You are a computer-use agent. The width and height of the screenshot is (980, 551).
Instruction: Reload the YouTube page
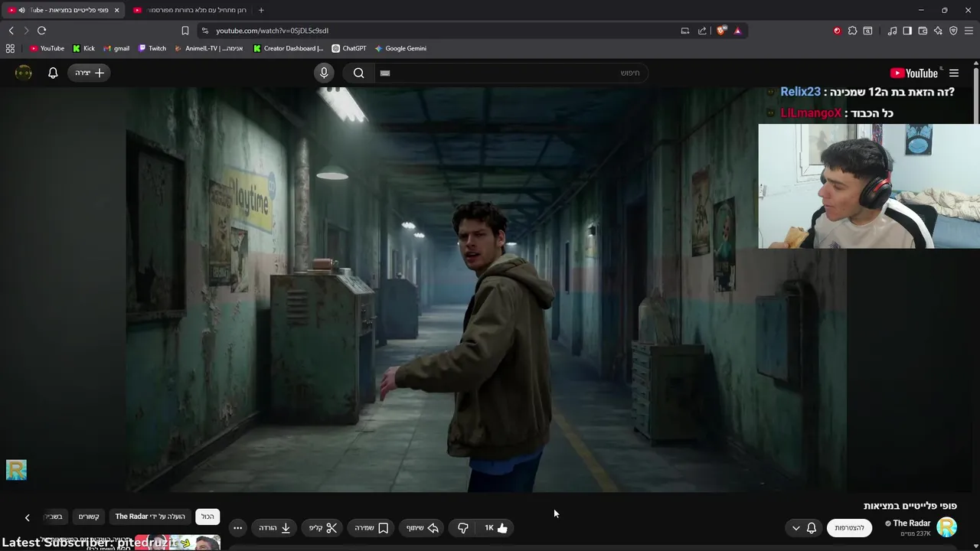(x=41, y=31)
